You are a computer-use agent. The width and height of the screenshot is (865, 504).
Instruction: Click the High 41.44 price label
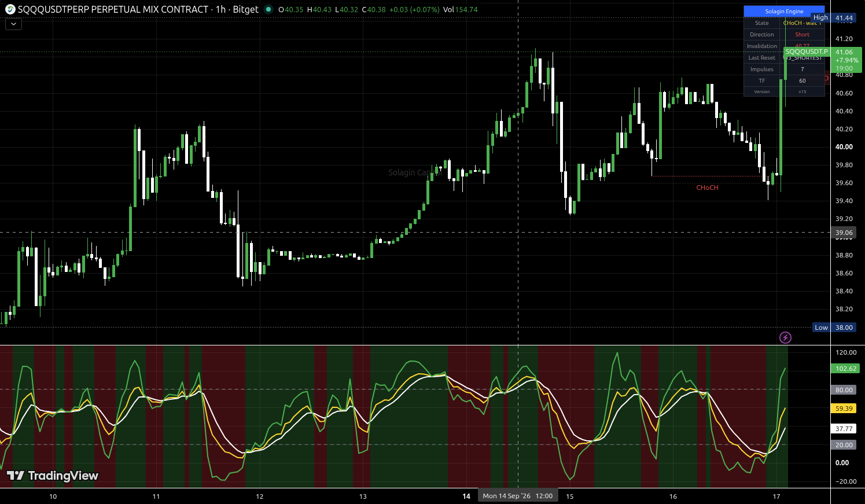(x=834, y=18)
